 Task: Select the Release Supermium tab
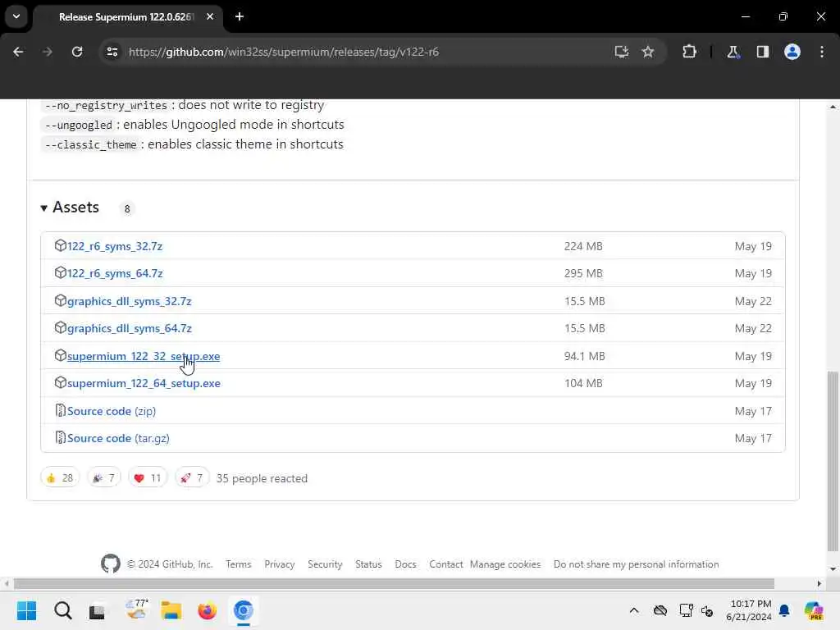[x=126, y=17]
